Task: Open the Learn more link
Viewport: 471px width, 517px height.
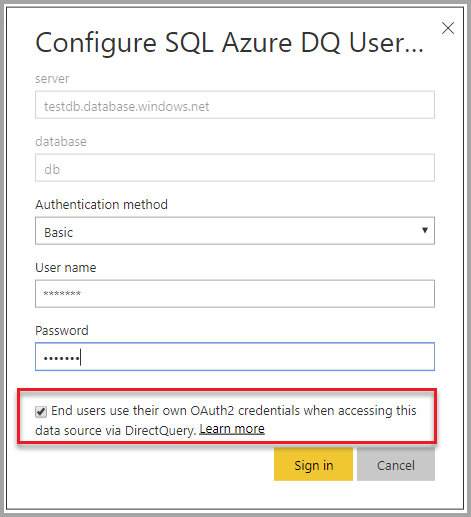Action: 232,429
